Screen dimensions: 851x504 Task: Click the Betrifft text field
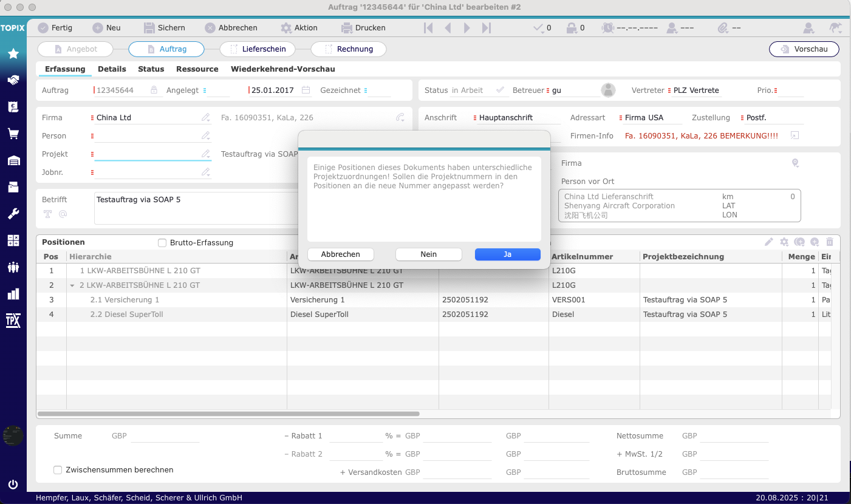196,208
